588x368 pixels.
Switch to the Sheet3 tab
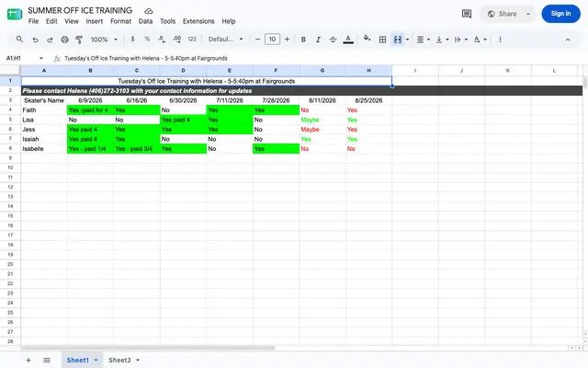click(119, 360)
